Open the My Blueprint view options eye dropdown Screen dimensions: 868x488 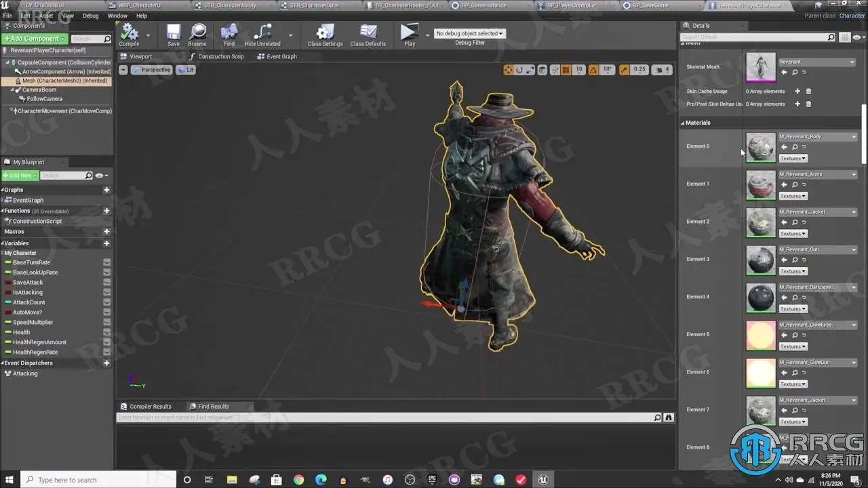pos(101,176)
